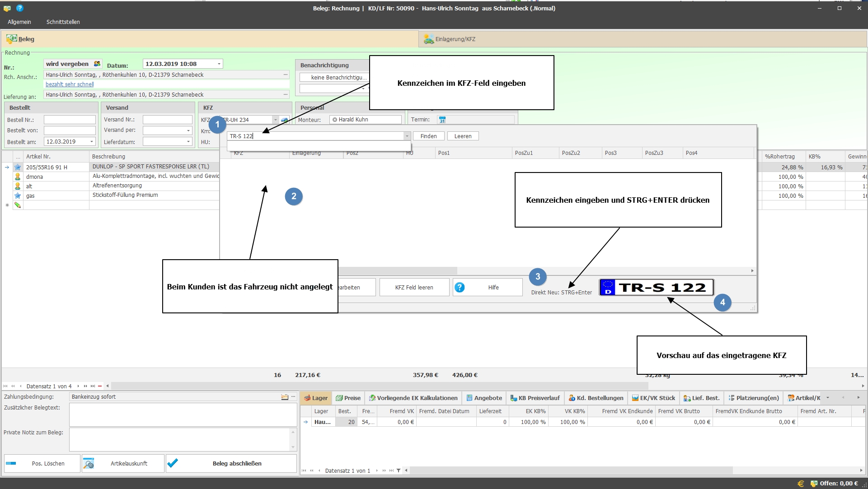This screenshot has width=868, height=489.
Task: Expand the KFZ dropdown field
Action: click(x=277, y=120)
